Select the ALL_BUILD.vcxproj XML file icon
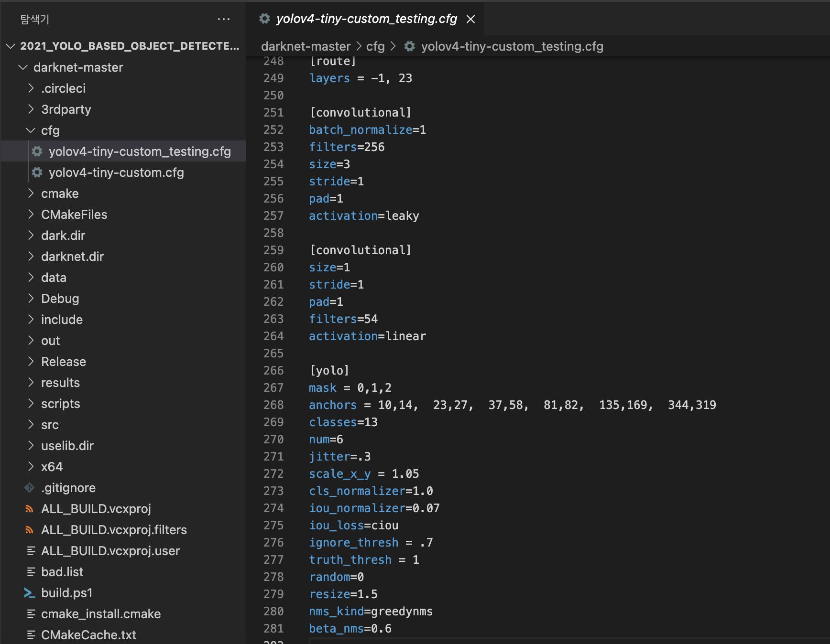The image size is (830, 644). coord(29,509)
